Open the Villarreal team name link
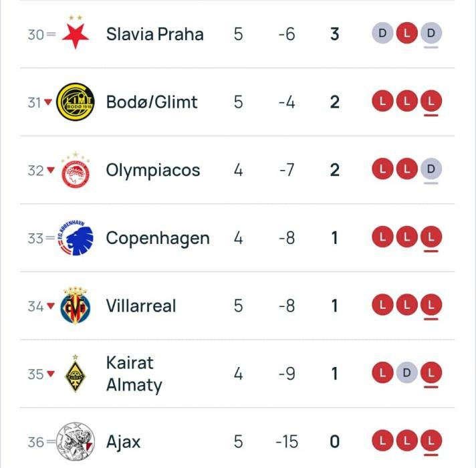The image size is (476, 468). [141, 306]
